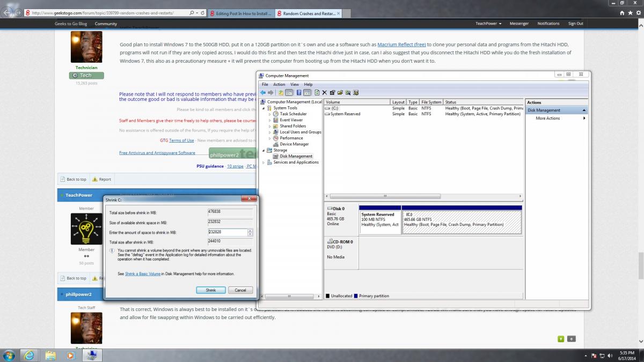Image resolution: width=644 pixels, height=362 pixels.
Task: Open the View menu in Computer Management
Action: [x=295, y=84]
